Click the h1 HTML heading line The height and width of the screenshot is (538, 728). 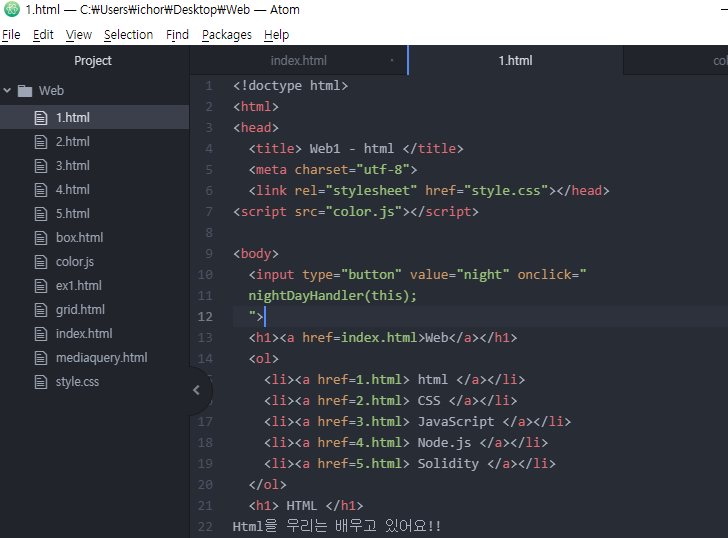pyautogui.click(x=306, y=506)
